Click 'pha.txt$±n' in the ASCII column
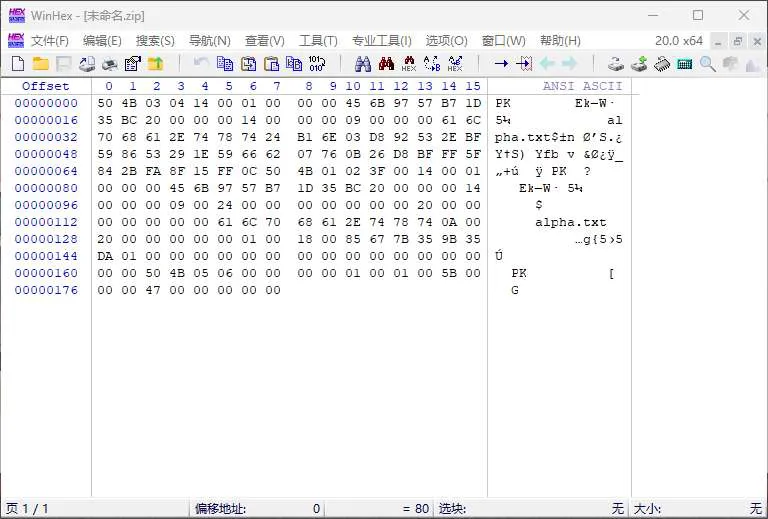The image size is (768, 519). click(535, 138)
